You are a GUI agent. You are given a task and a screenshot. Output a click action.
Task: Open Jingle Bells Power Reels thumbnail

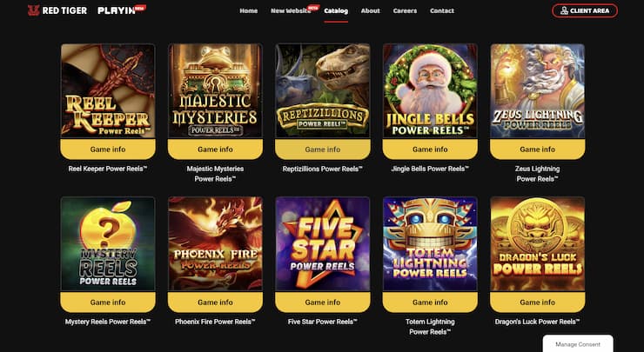[x=430, y=90]
